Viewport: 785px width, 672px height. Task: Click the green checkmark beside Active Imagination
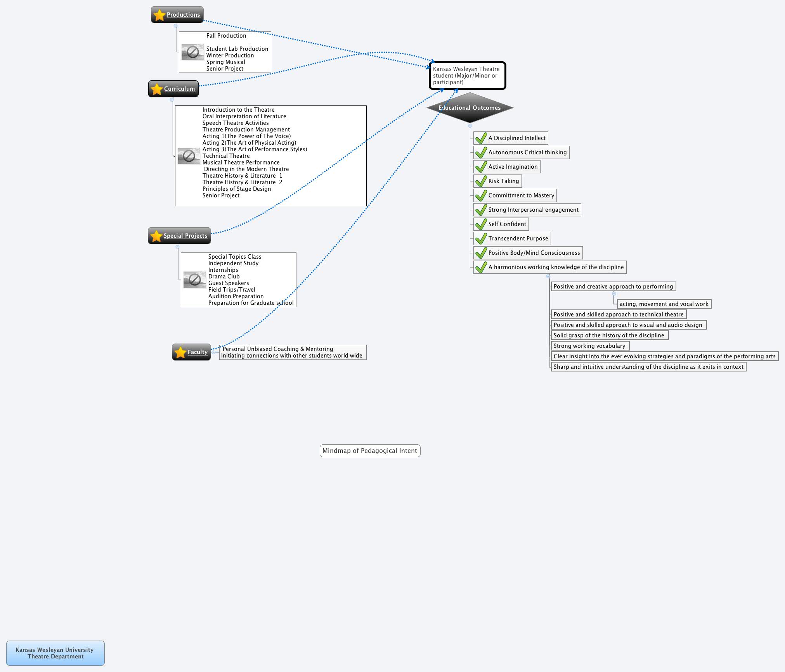481,167
